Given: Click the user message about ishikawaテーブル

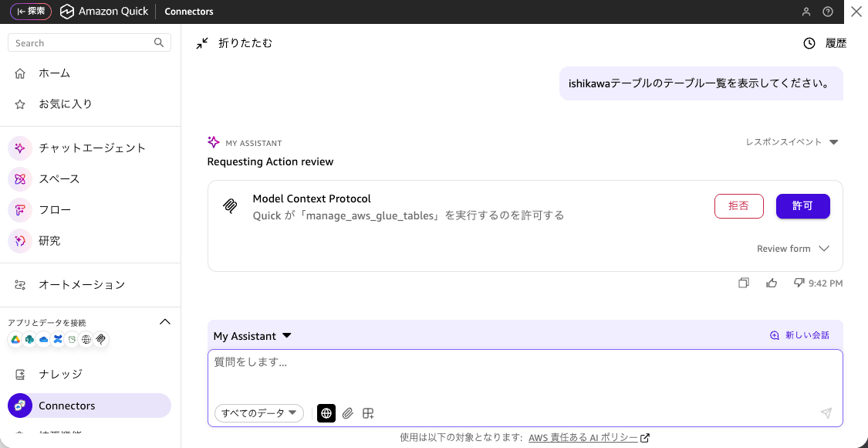Looking at the screenshot, I should click(701, 83).
